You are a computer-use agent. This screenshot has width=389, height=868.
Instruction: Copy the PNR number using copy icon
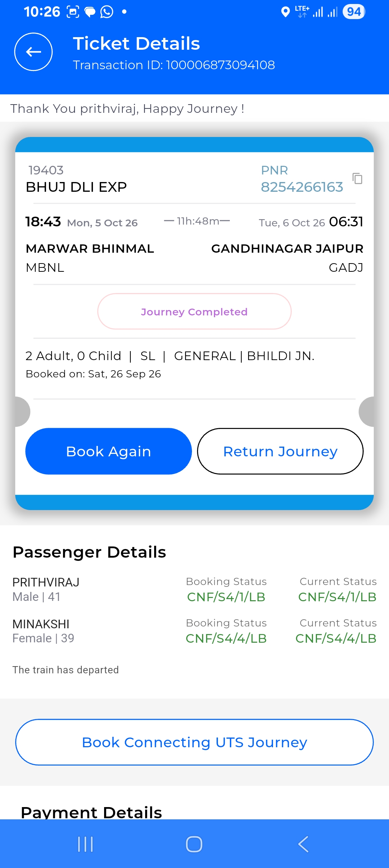click(357, 178)
